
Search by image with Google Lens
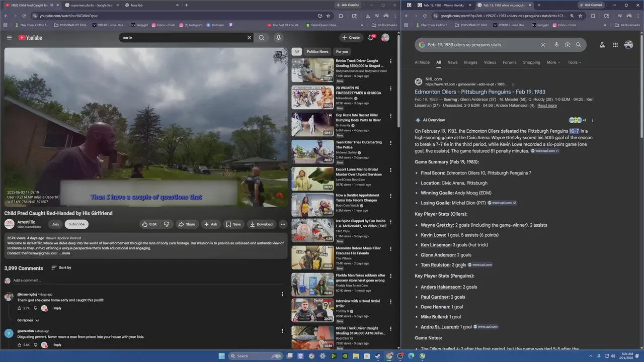click(568, 45)
